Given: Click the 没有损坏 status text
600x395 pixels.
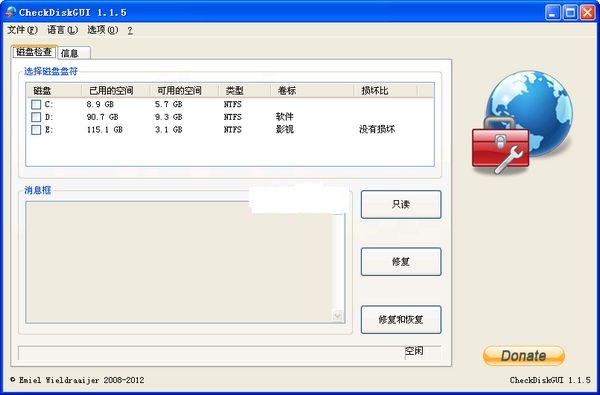Looking at the screenshot, I should click(x=377, y=129).
